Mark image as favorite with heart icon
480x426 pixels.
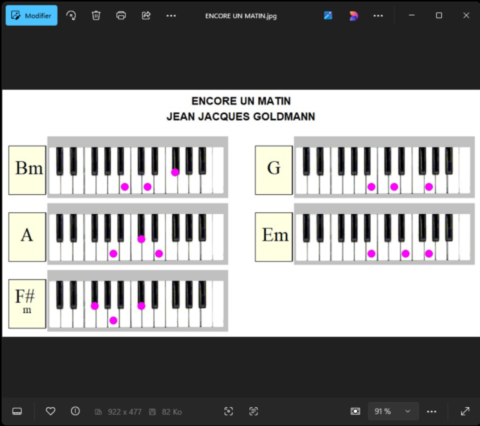pyautogui.click(x=50, y=411)
